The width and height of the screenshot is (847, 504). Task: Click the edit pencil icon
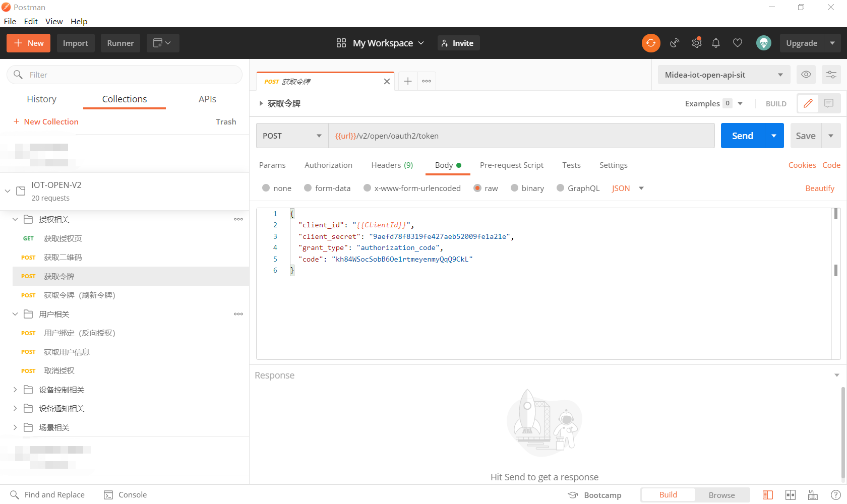808,103
